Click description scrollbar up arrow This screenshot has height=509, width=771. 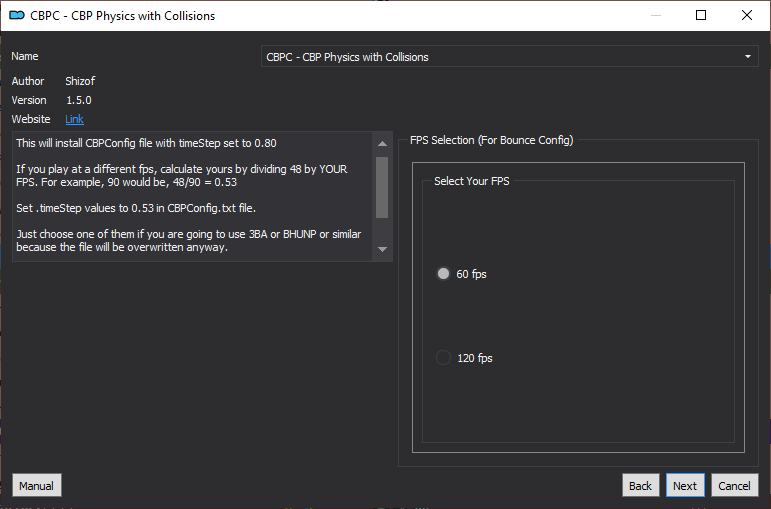382,144
